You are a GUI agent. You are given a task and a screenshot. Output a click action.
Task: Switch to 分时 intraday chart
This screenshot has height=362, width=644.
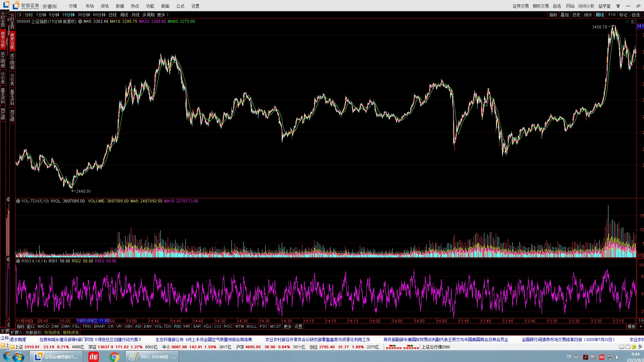click(29, 15)
